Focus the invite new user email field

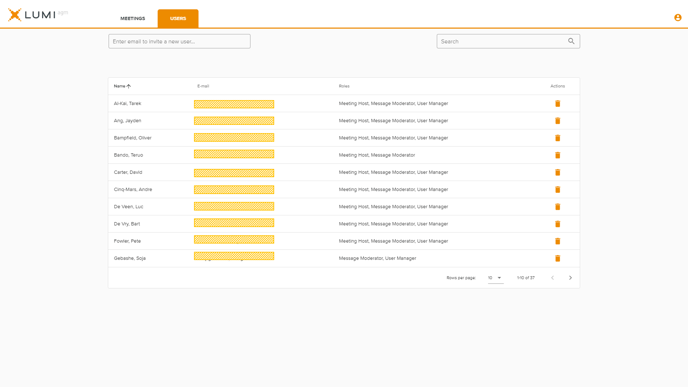coord(179,41)
